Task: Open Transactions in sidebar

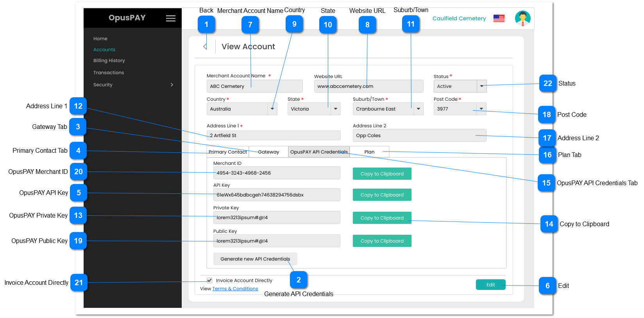Action: click(109, 73)
